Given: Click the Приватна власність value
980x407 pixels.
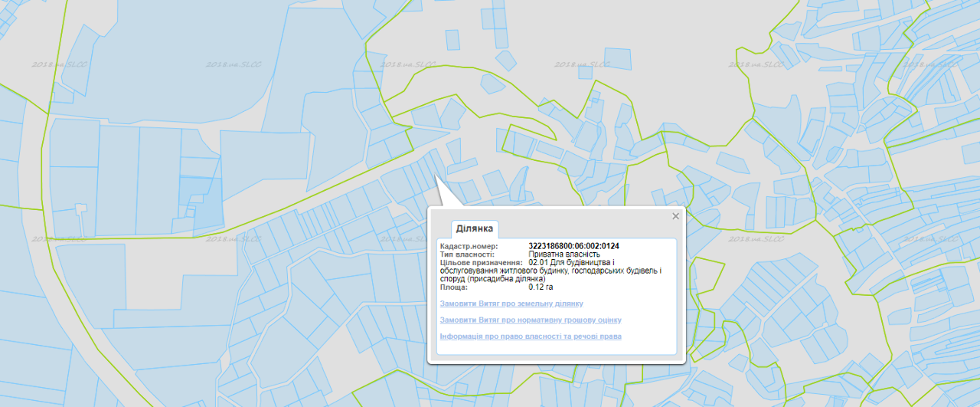Looking at the screenshot, I should point(564,254).
